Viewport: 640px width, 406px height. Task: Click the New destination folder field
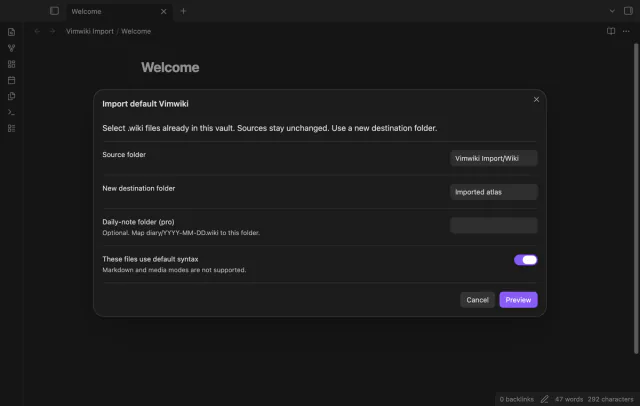(493, 192)
